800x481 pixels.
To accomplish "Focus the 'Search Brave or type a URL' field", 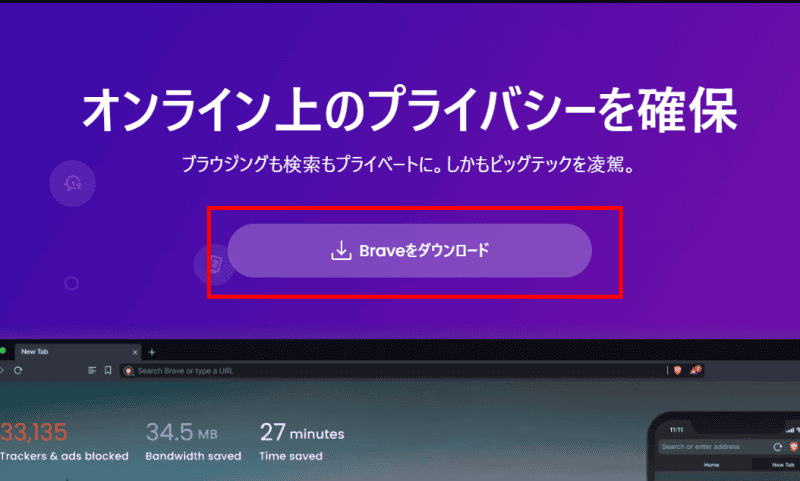I will [393, 371].
